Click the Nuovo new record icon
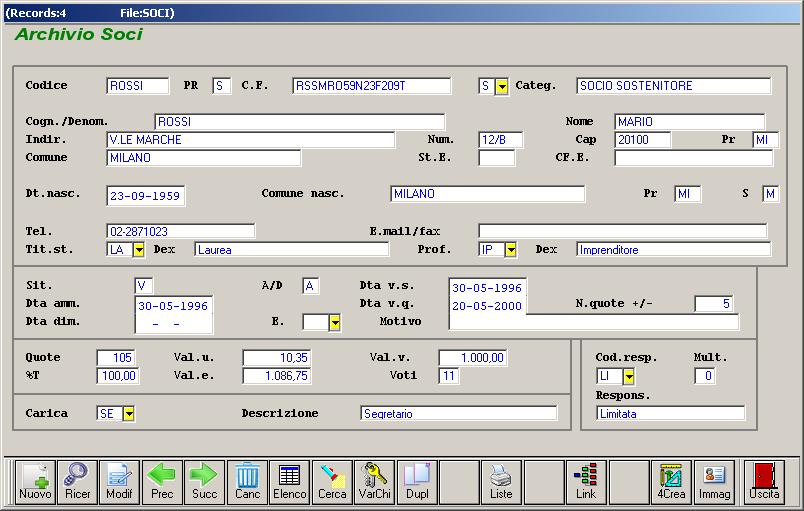This screenshot has height=511, width=804. [35, 481]
